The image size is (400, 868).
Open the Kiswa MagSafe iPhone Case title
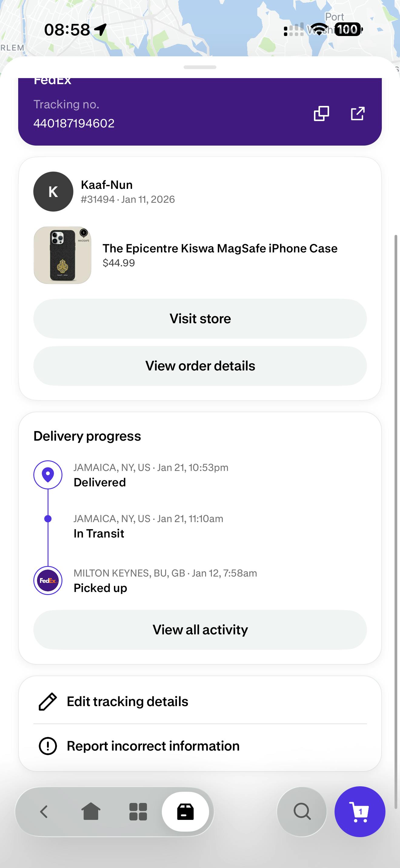[220, 248]
